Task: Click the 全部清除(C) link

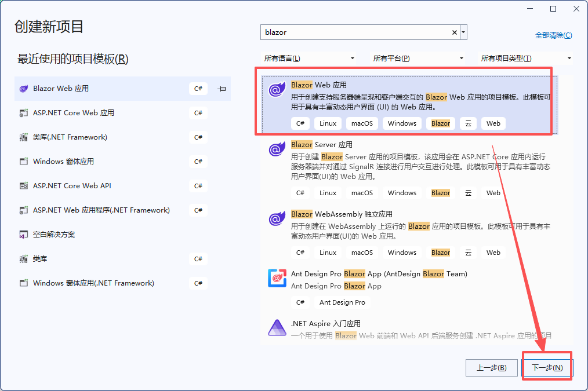Action: 554,35
